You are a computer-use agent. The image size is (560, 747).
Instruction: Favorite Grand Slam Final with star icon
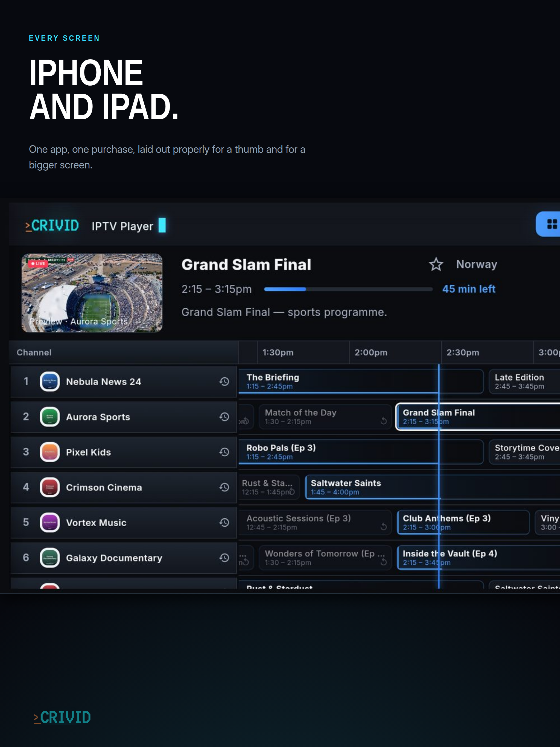pyautogui.click(x=436, y=264)
